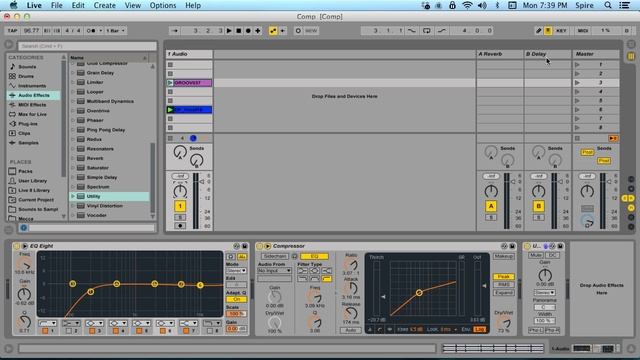Solo the 1 Audio track
Image resolution: width=640 pixels, height=360 pixels.
tap(180, 218)
